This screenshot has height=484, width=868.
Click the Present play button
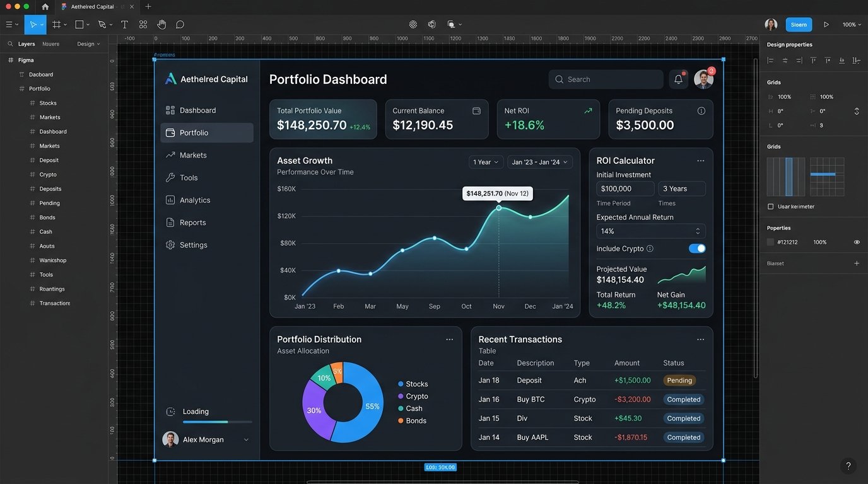826,25
